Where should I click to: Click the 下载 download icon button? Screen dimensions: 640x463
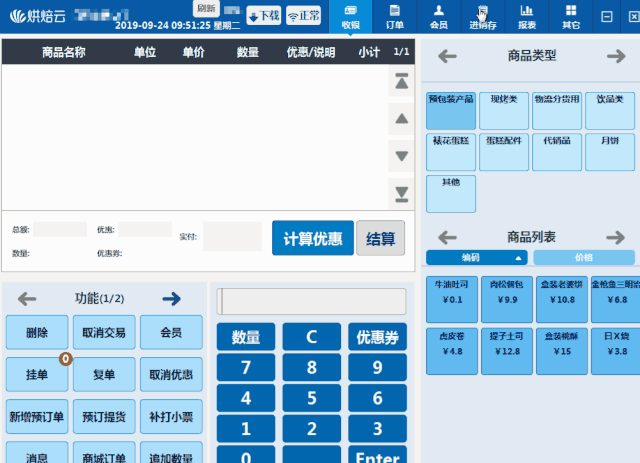coord(263,16)
